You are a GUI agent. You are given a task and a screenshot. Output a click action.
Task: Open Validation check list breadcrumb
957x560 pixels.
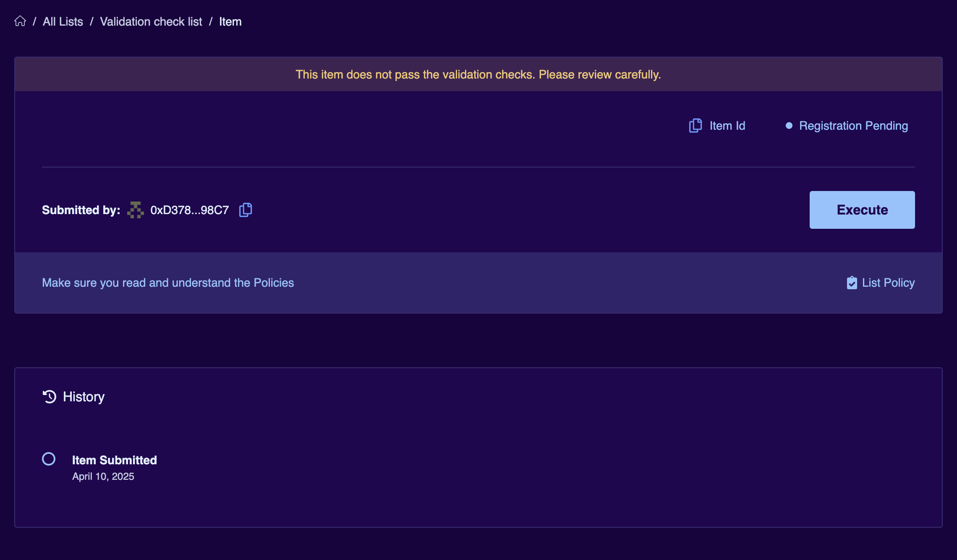151,21
